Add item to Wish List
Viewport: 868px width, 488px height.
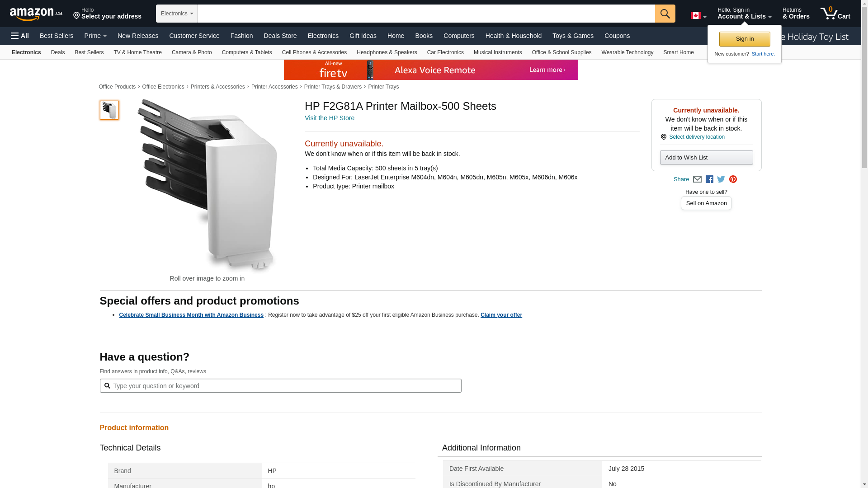[x=706, y=157]
